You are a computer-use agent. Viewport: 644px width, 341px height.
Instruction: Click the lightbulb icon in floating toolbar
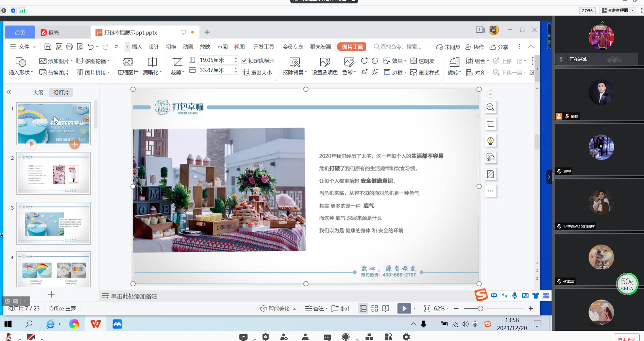490,141
